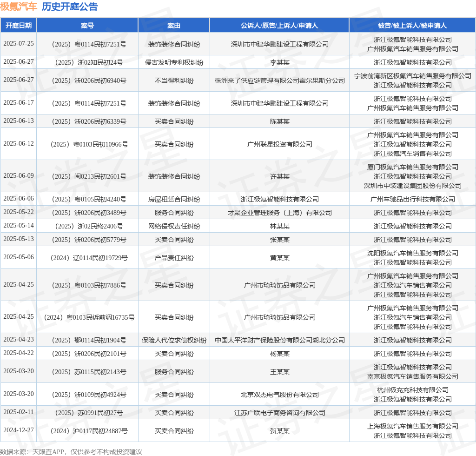Click the 侵害发明专利权纠纷 cell
Screen dimensions: 476x456
(174, 62)
